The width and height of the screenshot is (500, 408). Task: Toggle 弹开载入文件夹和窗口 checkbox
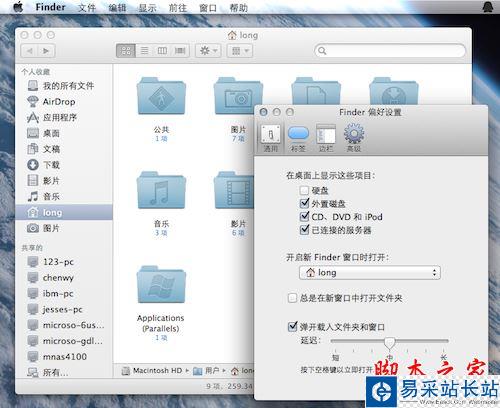pos(292,327)
